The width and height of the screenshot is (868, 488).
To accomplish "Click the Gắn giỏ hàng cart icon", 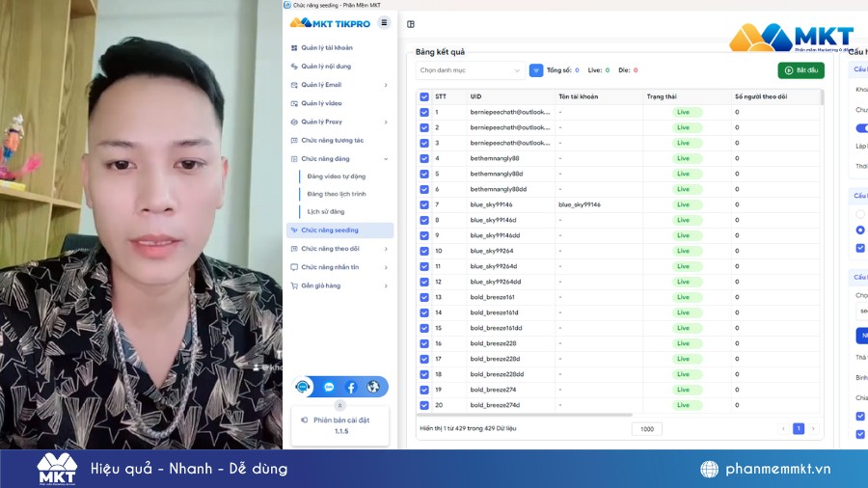I will tap(294, 286).
